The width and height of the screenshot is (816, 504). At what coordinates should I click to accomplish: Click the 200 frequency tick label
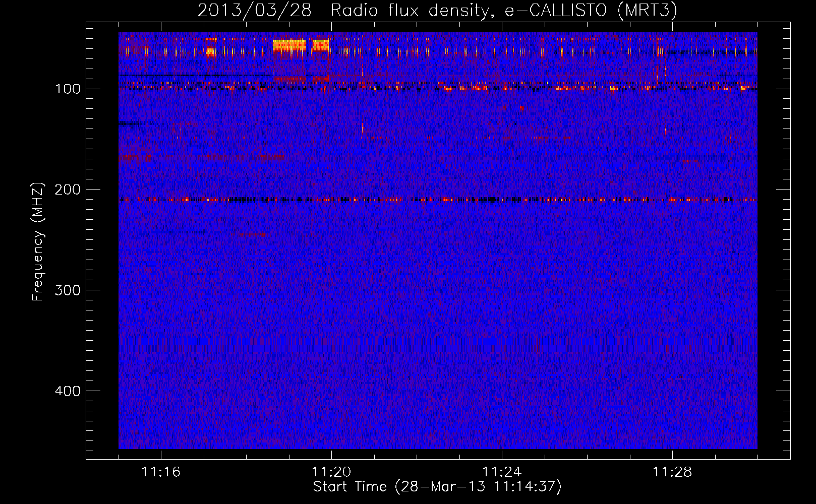tap(68, 190)
